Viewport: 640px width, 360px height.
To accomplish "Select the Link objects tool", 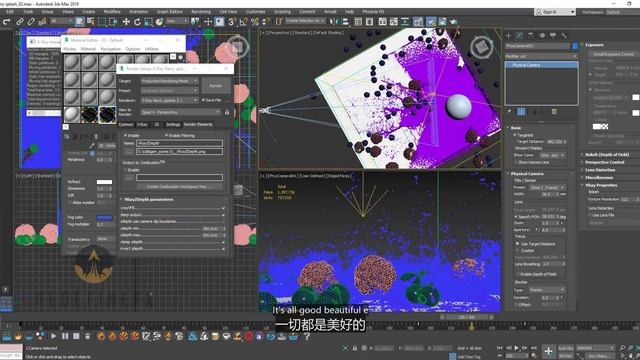I will [x=20, y=22].
